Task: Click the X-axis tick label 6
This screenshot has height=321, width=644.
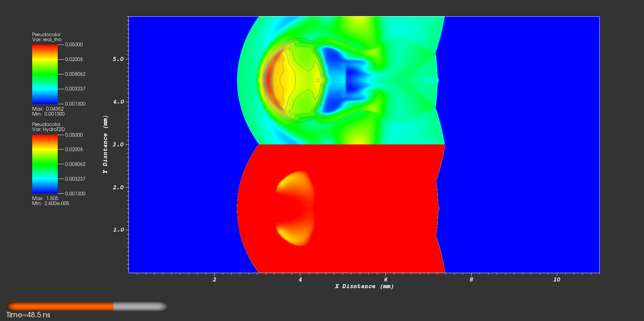Action: (x=386, y=279)
